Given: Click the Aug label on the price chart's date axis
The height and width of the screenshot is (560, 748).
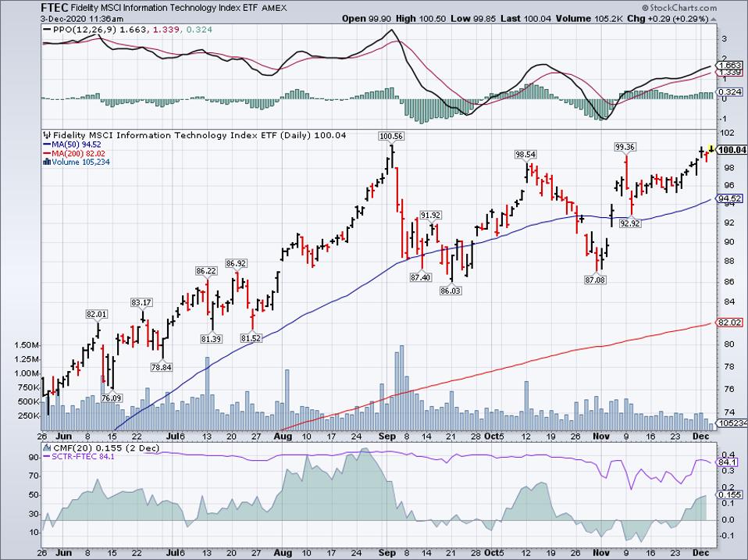Looking at the screenshot, I should point(283,436).
